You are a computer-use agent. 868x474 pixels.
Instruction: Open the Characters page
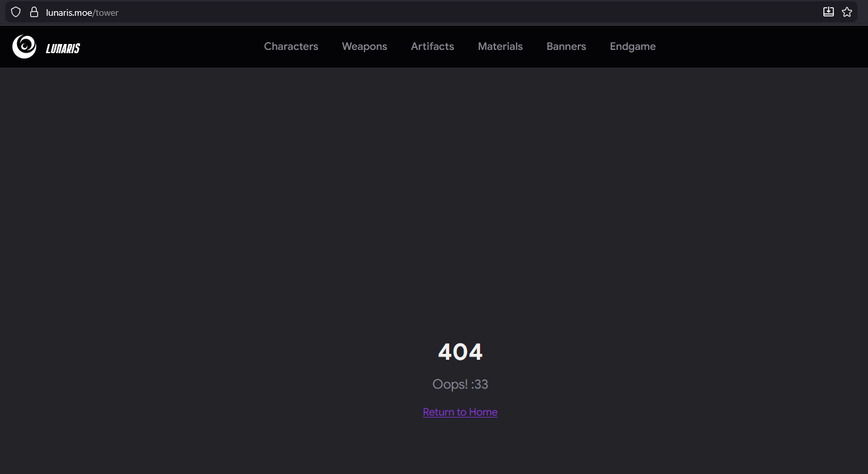click(291, 47)
